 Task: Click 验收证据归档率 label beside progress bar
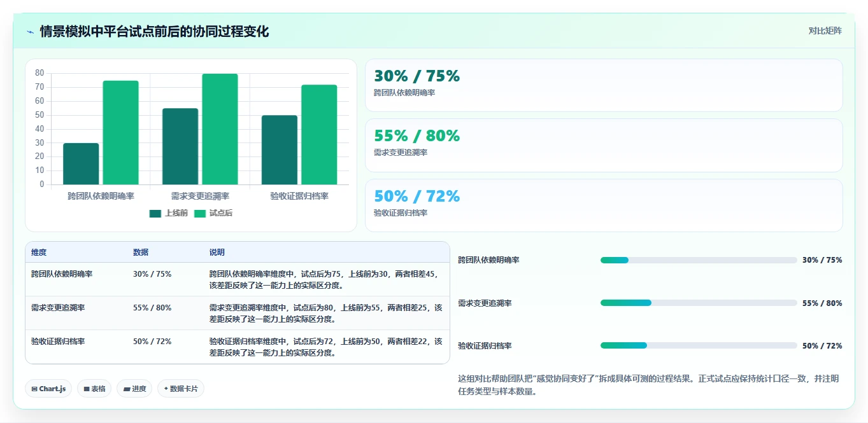point(485,346)
